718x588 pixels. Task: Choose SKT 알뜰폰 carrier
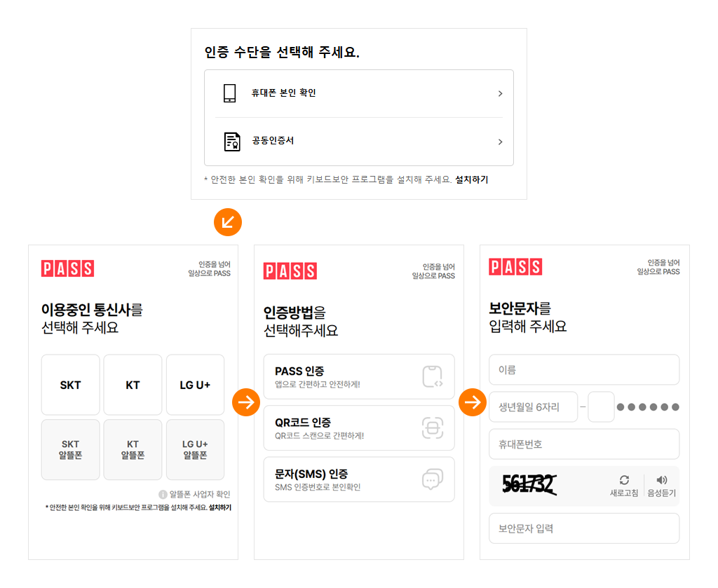point(71,449)
